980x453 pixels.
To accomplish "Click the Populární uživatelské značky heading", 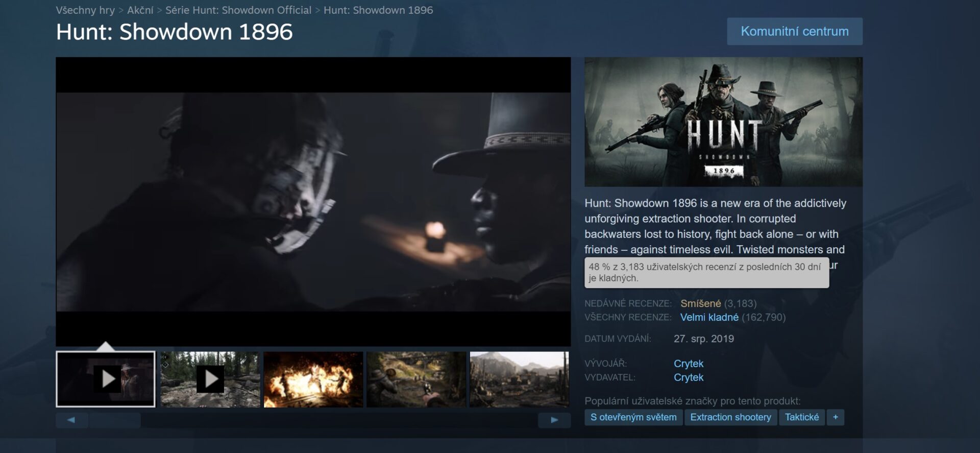I will click(x=693, y=401).
